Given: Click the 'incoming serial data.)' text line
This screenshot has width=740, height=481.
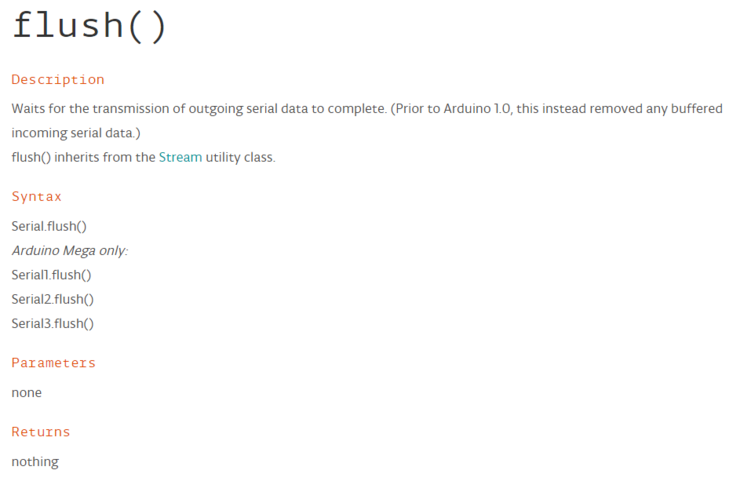Looking at the screenshot, I should point(76,132).
